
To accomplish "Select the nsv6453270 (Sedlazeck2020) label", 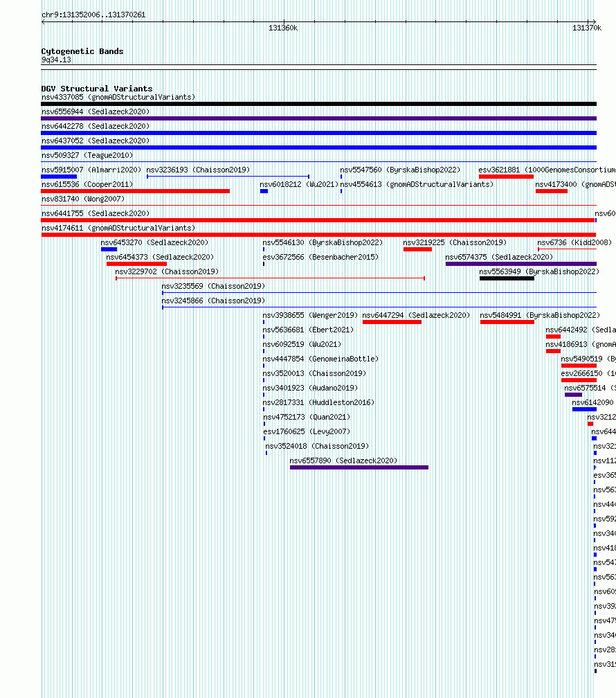I will point(154,242).
